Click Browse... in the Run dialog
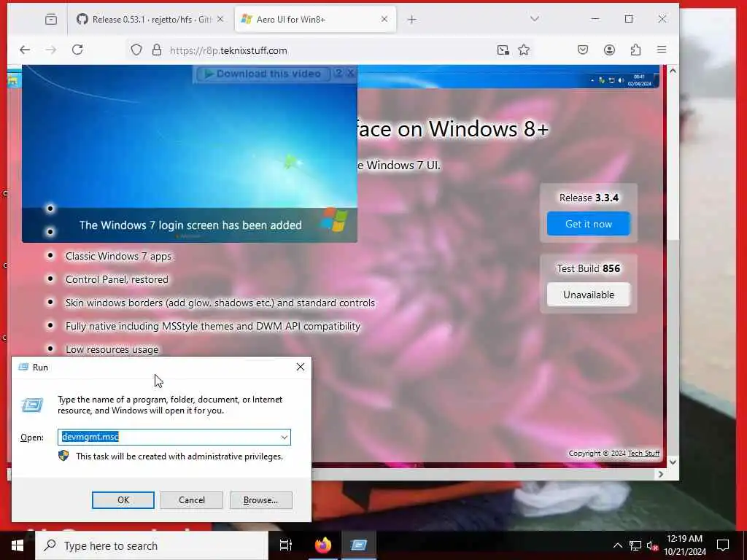747x560 pixels. [x=260, y=500]
